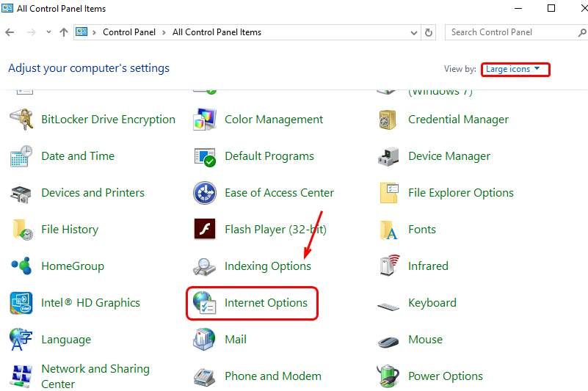Screen dimensions: 588x391
Task: Click the Device Manager icon
Action: [388, 156]
